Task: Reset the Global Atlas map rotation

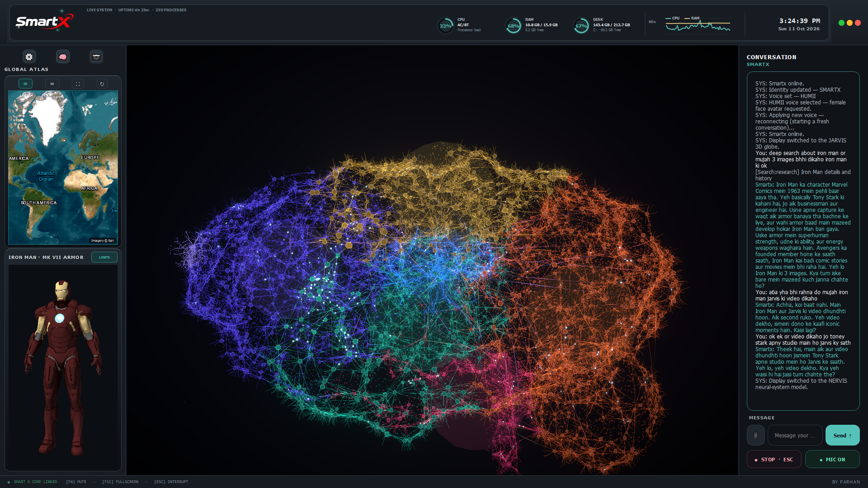Action: pos(102,84)
